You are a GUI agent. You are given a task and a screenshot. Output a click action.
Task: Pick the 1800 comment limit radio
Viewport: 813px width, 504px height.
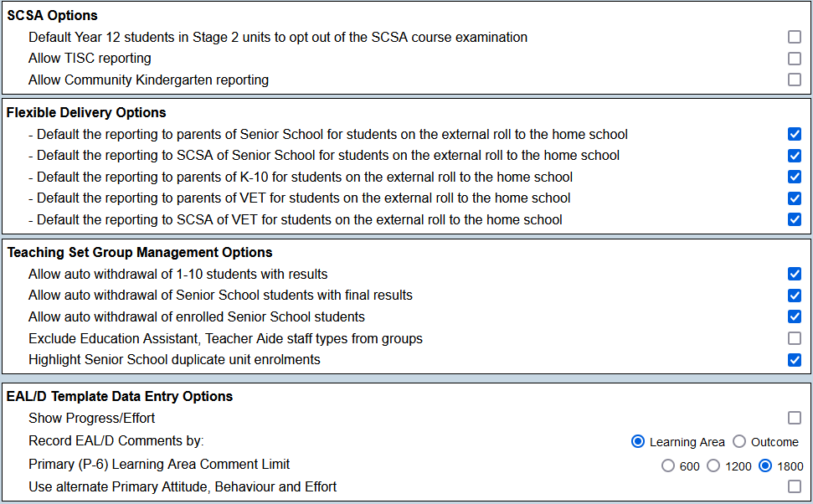tap(765, 466)
